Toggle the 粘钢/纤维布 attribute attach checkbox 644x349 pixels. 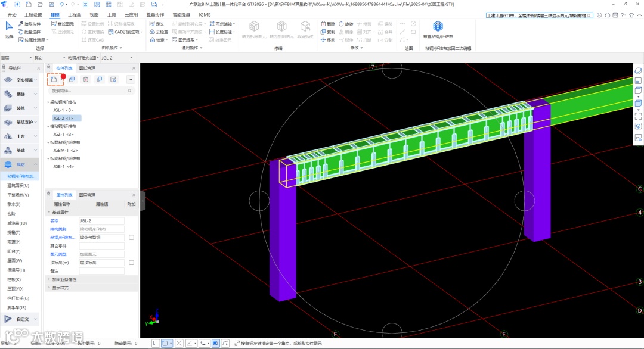131,238
